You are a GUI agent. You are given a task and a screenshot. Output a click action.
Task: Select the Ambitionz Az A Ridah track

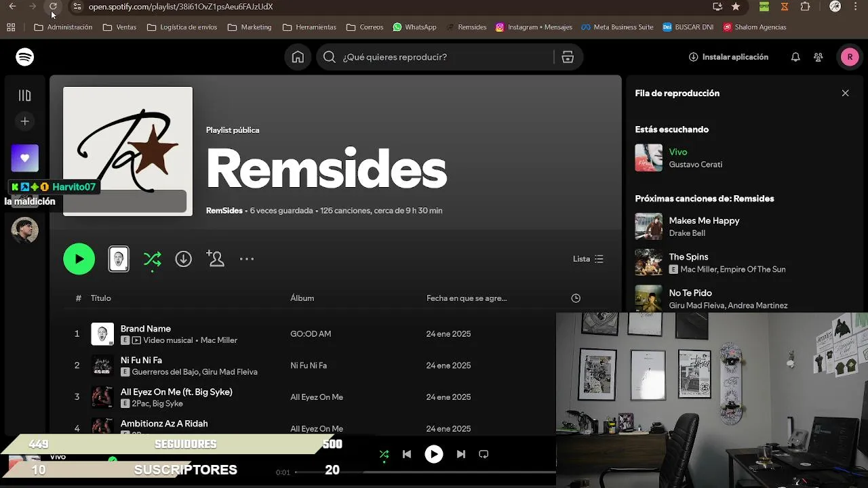point(164,424)
